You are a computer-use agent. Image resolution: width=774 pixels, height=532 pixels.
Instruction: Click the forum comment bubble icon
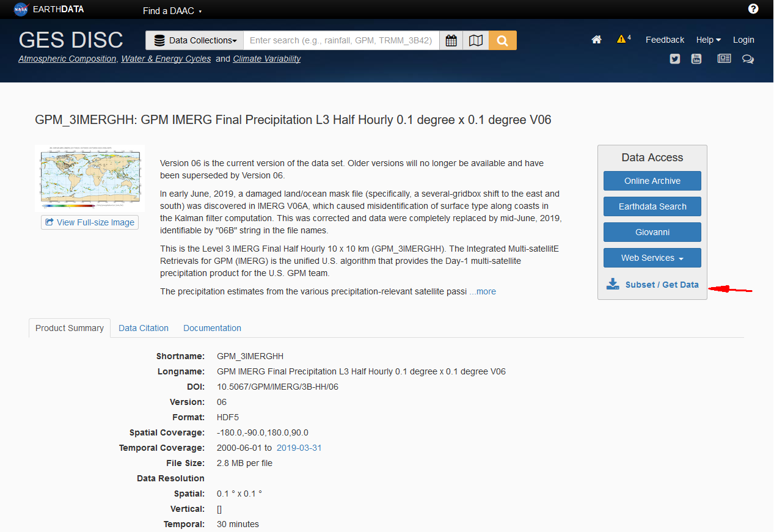point(748,59)
